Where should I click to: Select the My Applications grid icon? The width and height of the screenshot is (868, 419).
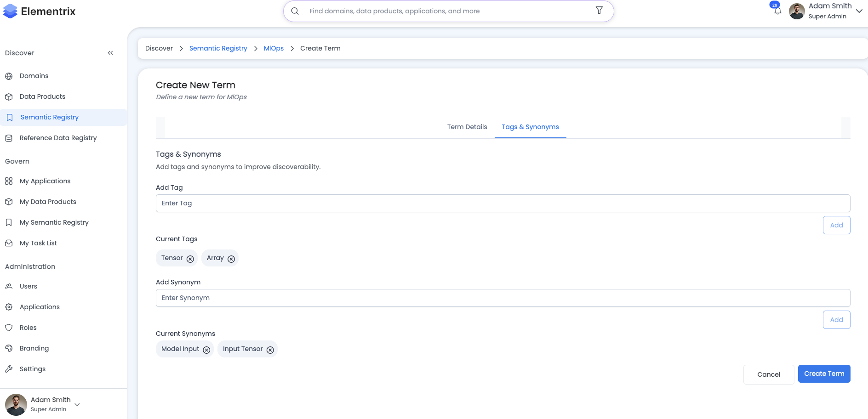[9, 181]
